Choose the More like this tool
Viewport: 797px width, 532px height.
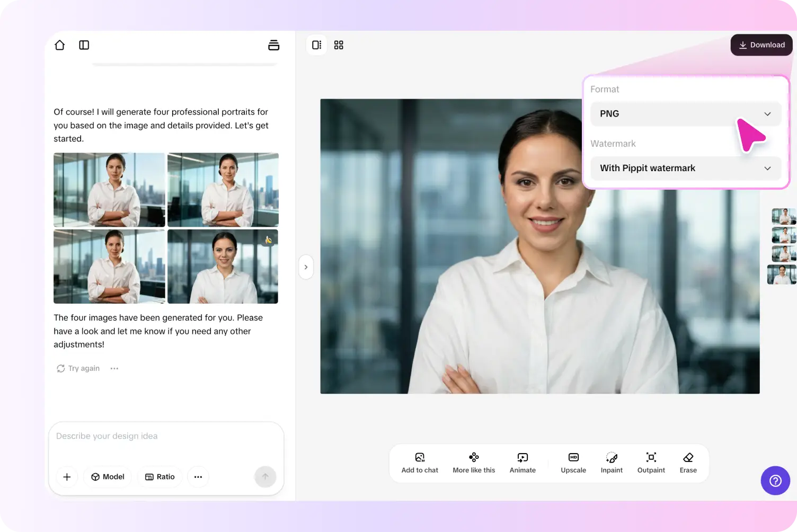pos(474,463)
